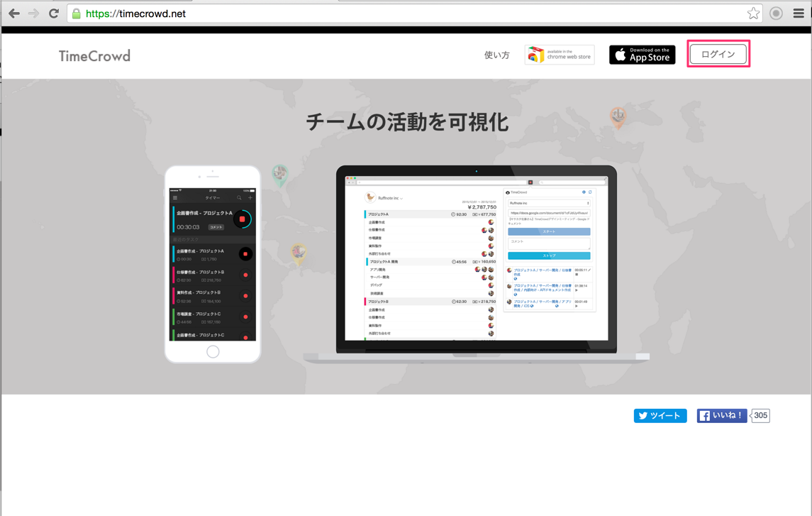Screen dimensions: 812x516
Task: Click the round extension icon beside the star
Action: pyautogui.click(x=777, y=13)
